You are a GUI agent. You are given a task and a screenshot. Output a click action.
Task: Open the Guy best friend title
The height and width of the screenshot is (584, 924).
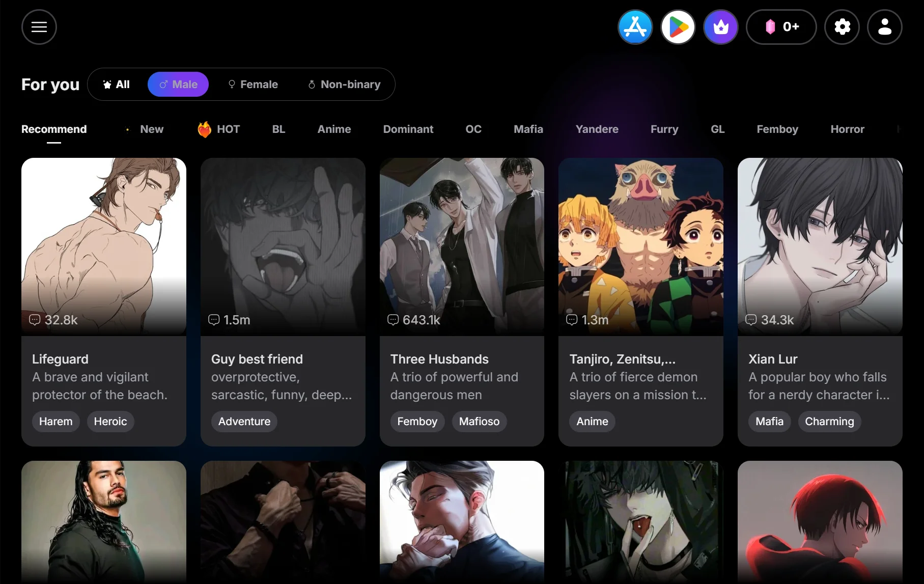coord(257,359)
